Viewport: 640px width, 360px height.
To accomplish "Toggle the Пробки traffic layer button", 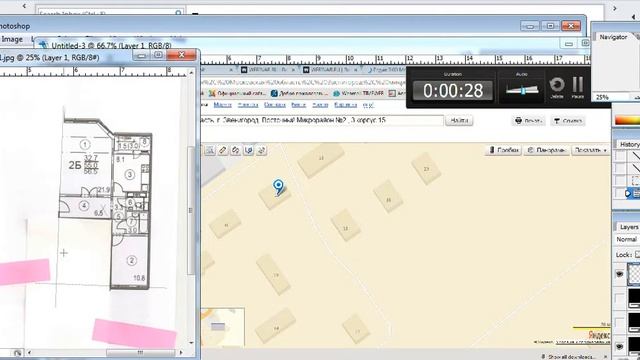I will (x=504, y=150).
